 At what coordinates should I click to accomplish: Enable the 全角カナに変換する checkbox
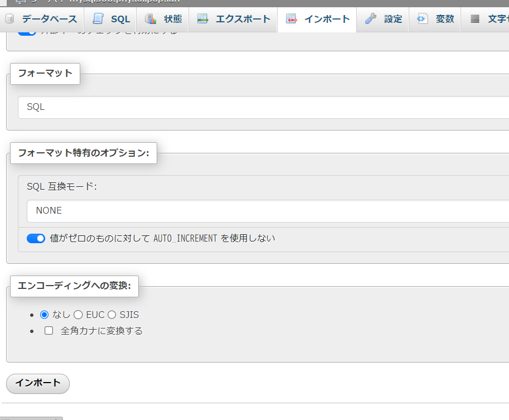49,331
